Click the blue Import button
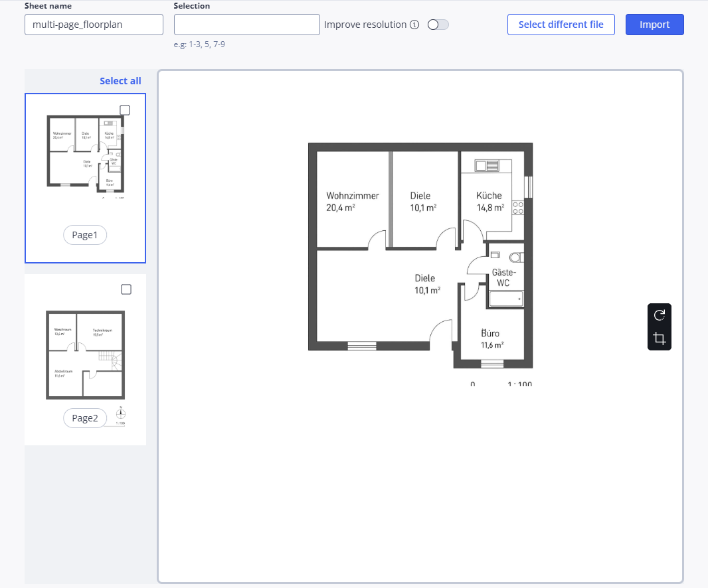The width and height of the screenshot is (708, 588). (654, 25)
